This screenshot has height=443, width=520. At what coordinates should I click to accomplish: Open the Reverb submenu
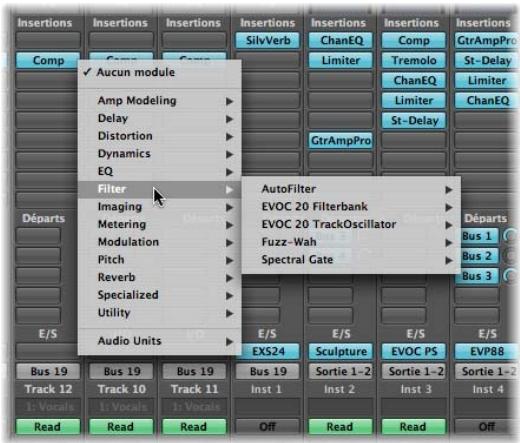point(159,278)
